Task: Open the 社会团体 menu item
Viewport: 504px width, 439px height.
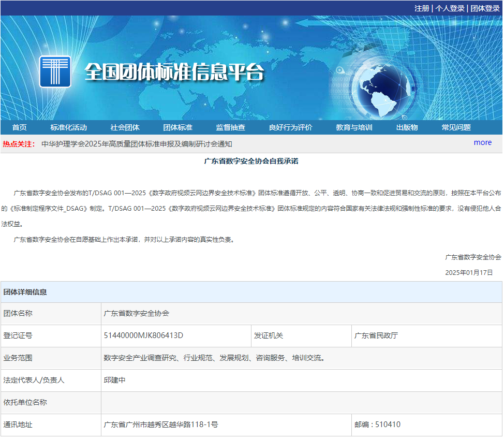Action: click(125, 127)
